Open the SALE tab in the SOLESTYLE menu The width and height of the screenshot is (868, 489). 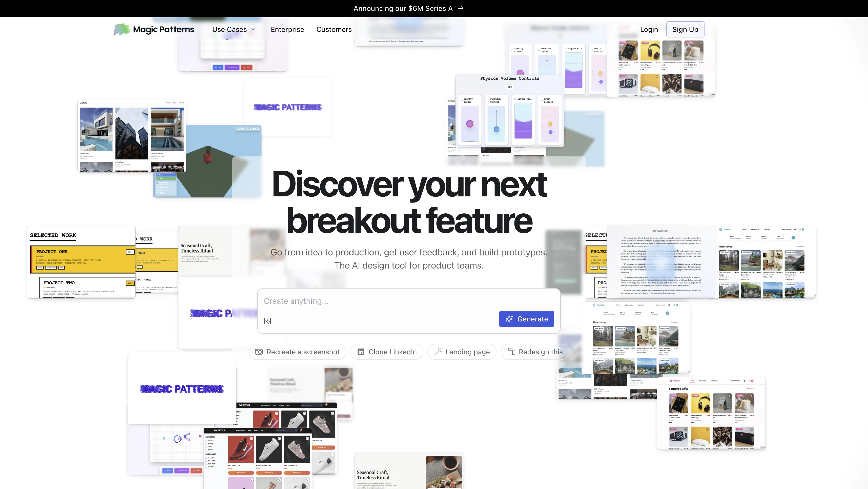click(263, 431)
